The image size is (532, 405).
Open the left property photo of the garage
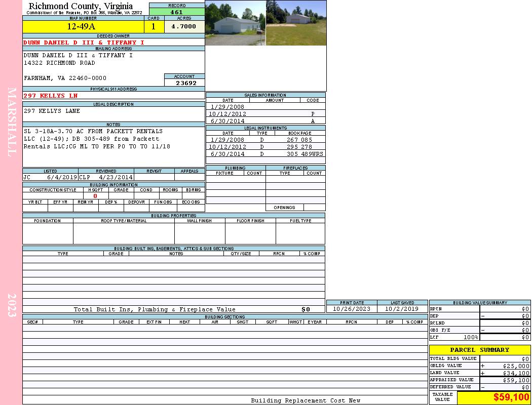click(x=235, y=23)
